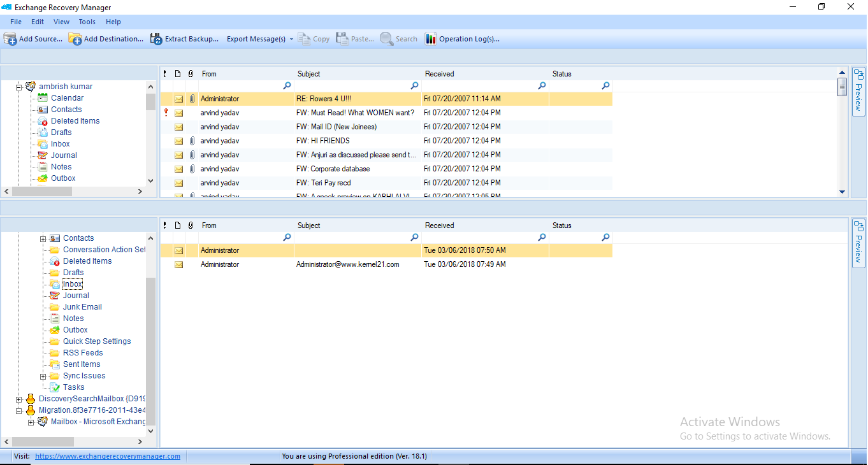Click the Paste toolbar icon
This screenshot has width=868, height=465.
(343, 39)
